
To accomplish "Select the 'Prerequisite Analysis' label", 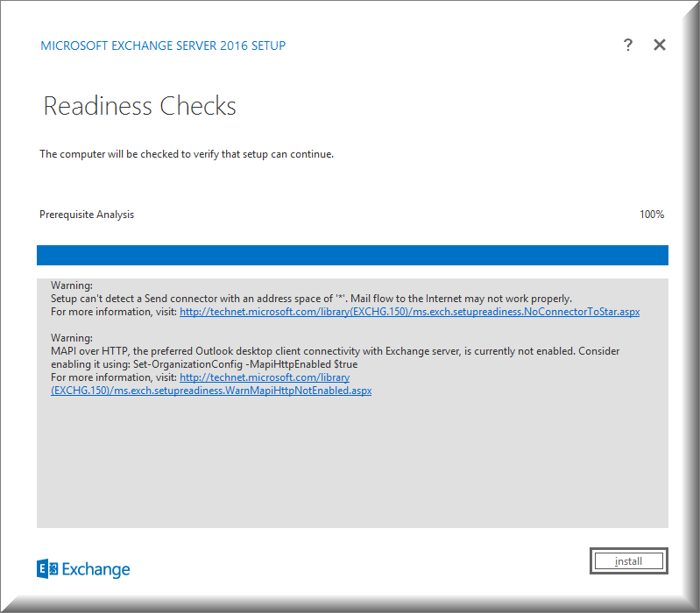I will coord(87,215).
